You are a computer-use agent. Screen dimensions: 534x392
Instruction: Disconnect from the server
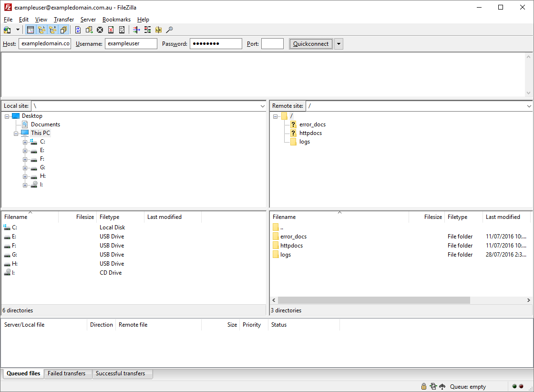(111, 30)
